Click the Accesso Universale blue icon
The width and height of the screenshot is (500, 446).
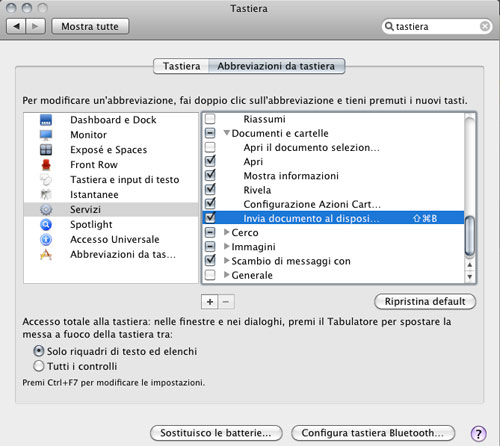click(x=46, y=239)
